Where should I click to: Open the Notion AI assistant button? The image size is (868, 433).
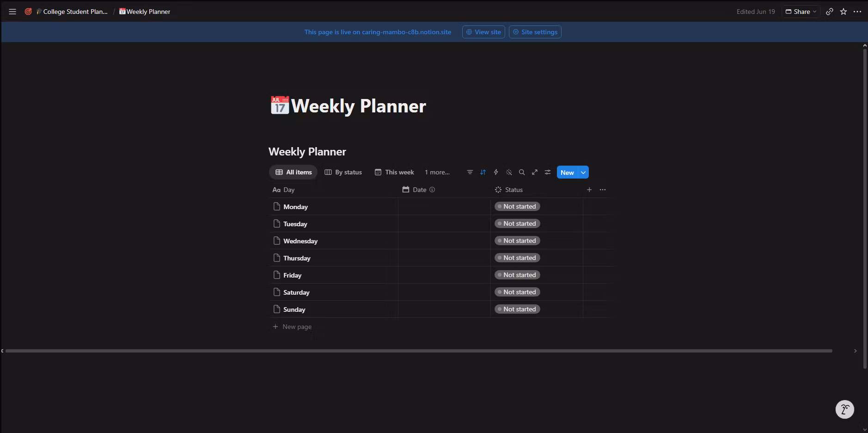845,409
